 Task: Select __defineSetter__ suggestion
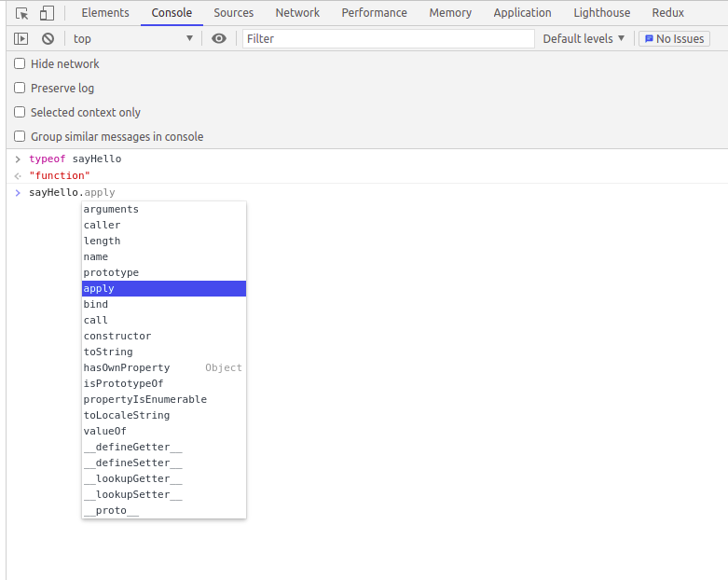point(164,463)
